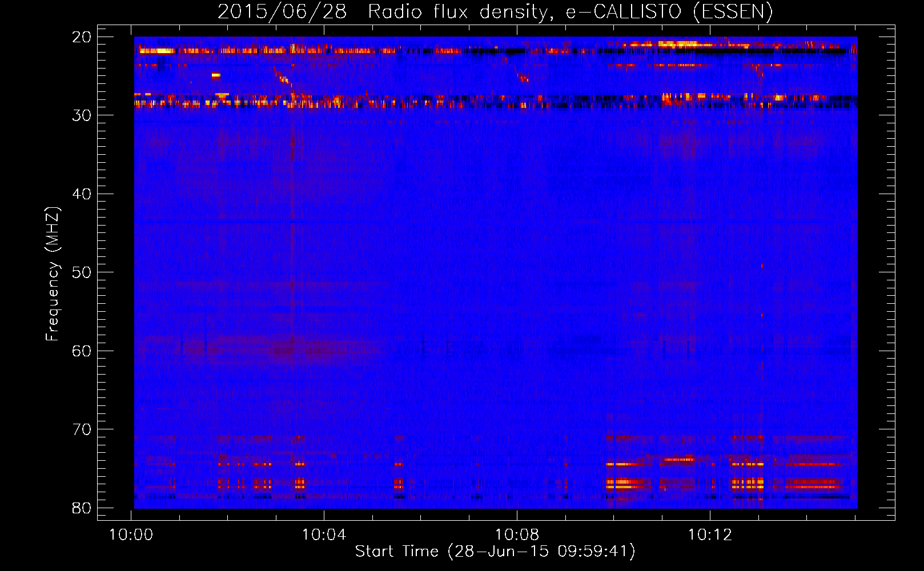This screenshot has width=924, height=571.
Task: Click the frequency tick label '60'
Action: tap(82, 351)
